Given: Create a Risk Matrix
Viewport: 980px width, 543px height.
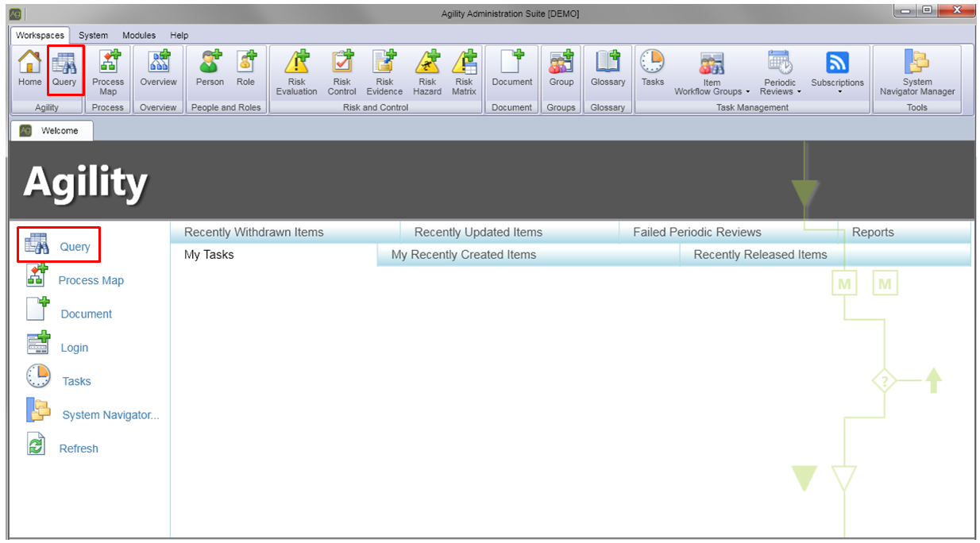Looking at the screenshot, I should (x=464, y=72).
